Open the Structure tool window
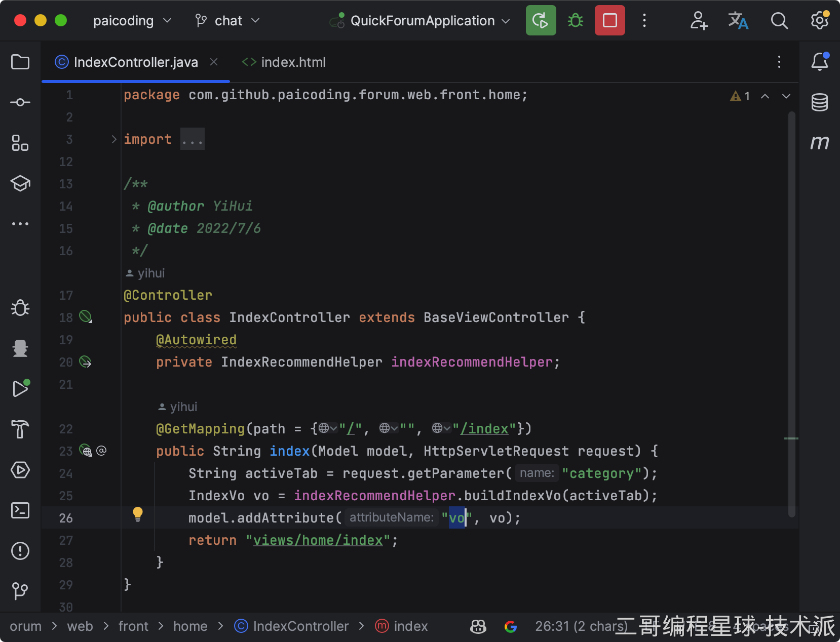The width and height of the screenshot is (840, 642). pyautogui.click(x=20, y=143)
